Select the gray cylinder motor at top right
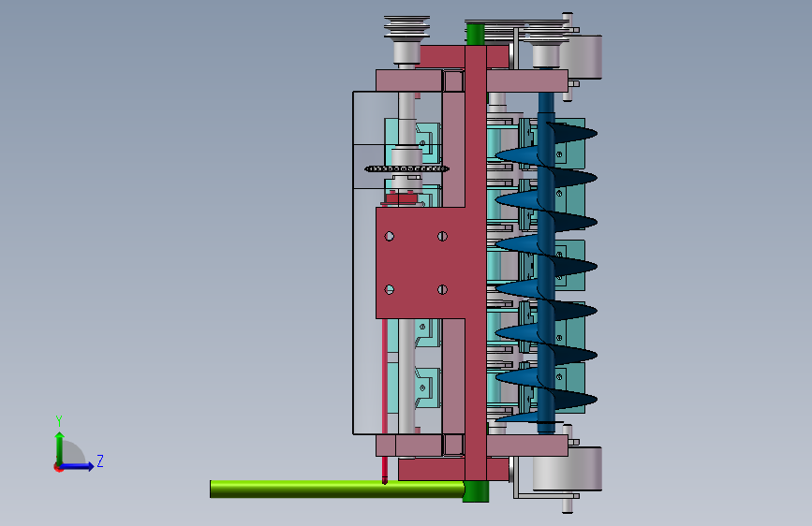Image resolution: width=812 pixels, height=526 pixels. tap(584, 57)
